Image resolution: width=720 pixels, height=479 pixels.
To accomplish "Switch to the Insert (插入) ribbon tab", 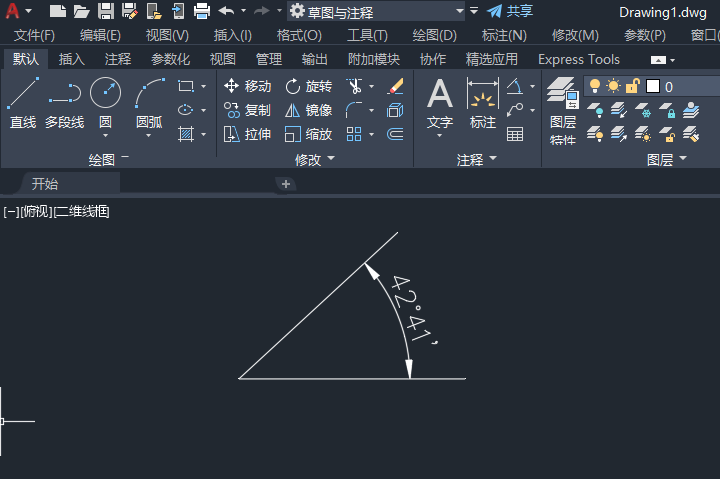I will [72, 59].
